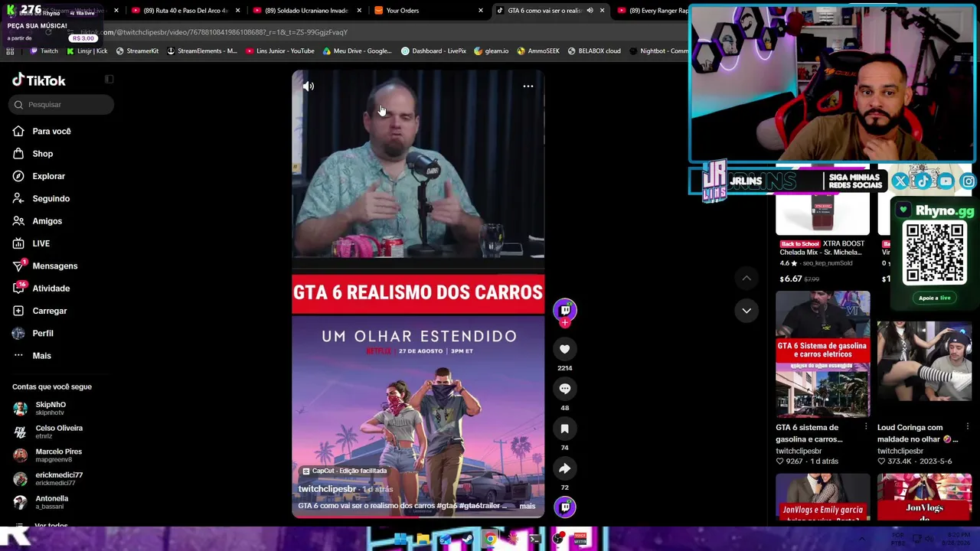
Task: Open OBS Studio from the taskbar
Action: point(557,540)
